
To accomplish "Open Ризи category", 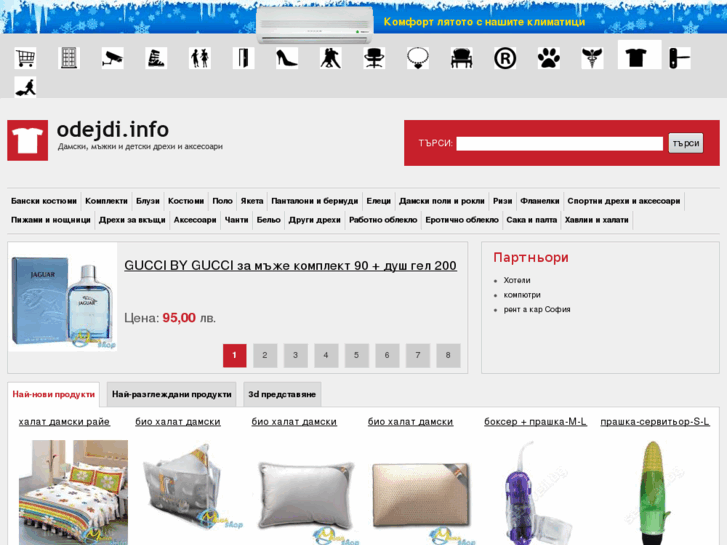I will pyautogui.click(x=502, y=201).
